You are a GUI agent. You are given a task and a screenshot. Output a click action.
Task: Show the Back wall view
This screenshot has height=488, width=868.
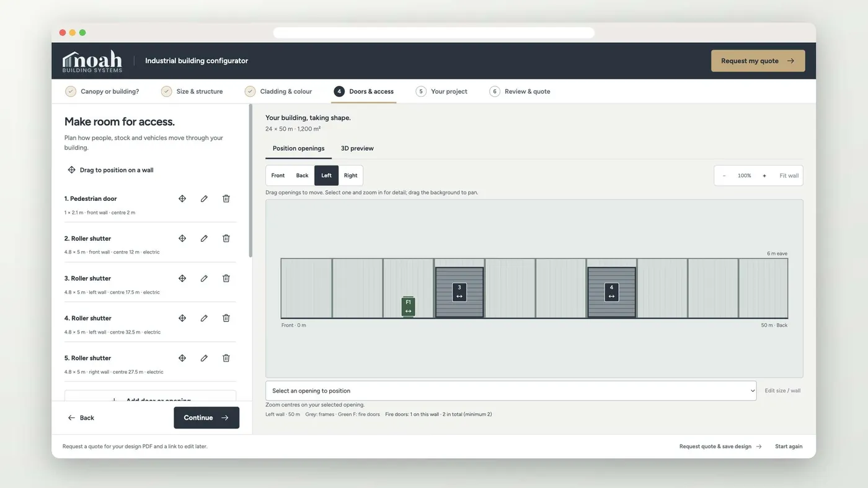302,175
